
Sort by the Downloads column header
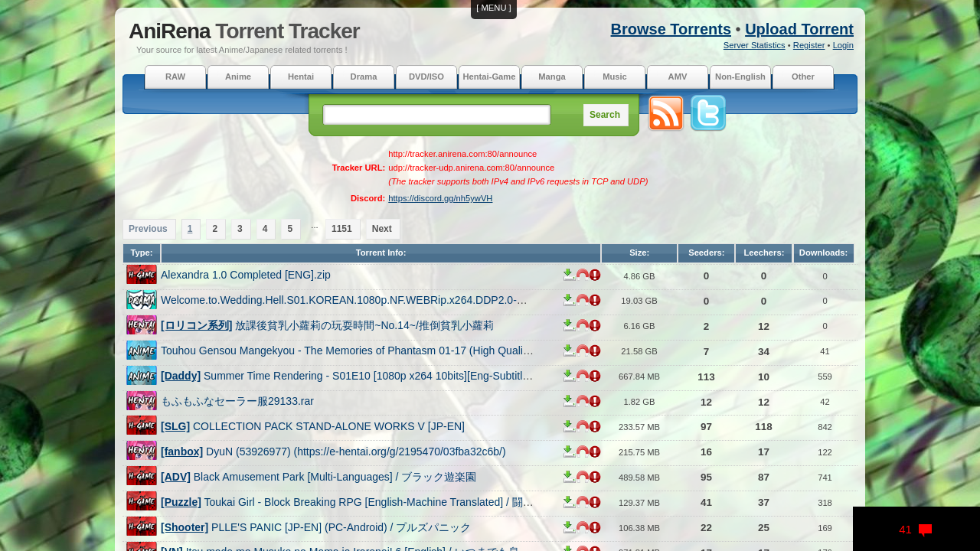(823, 253)
